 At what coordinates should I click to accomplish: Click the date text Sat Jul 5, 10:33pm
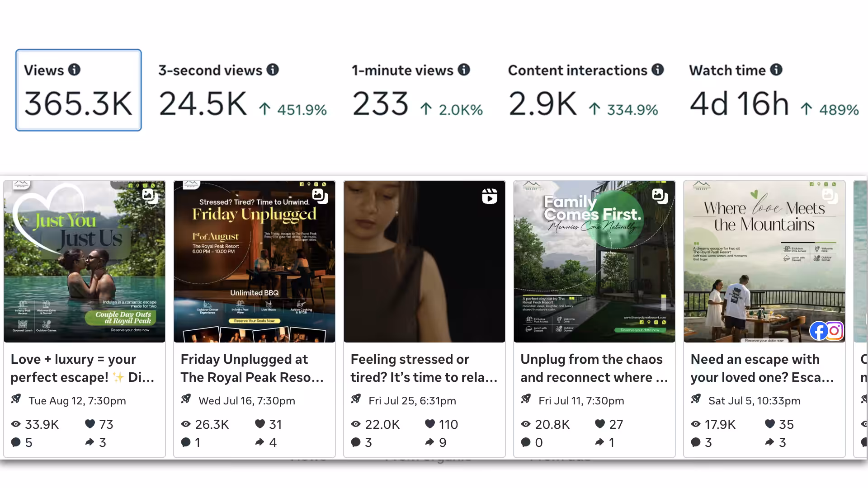755,401
